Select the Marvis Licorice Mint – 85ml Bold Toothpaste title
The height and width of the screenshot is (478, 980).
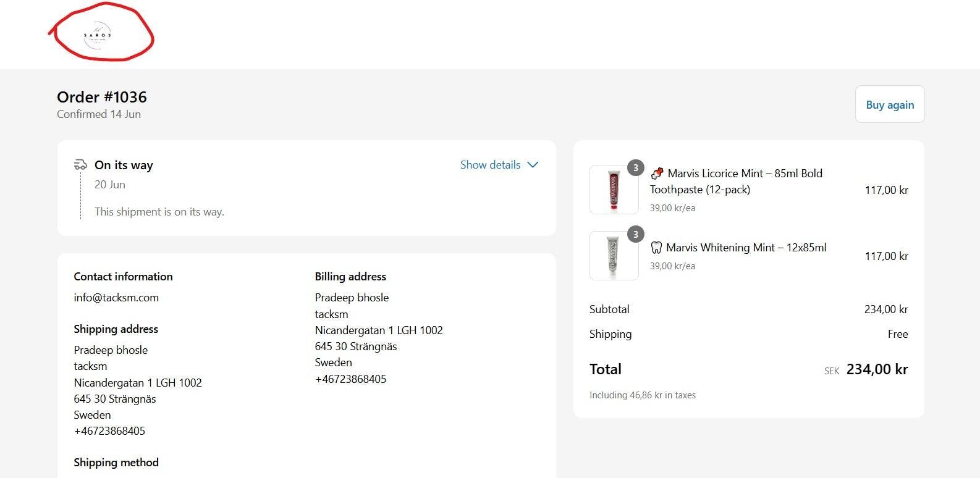737,182
